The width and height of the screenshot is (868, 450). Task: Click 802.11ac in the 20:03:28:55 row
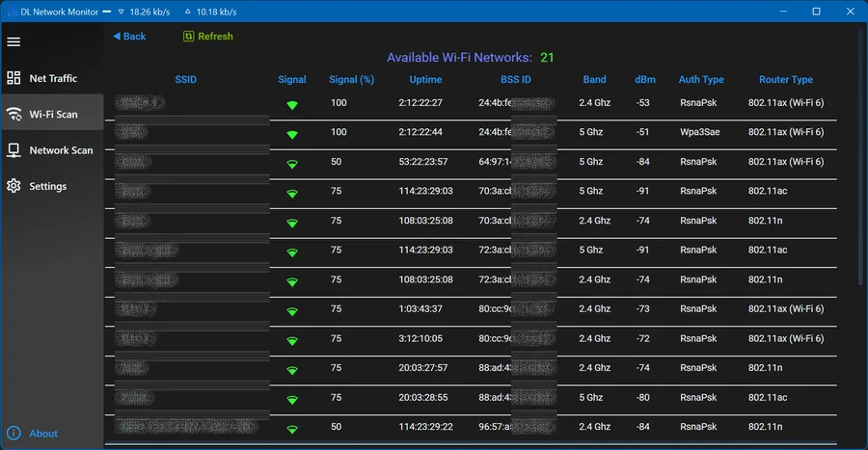click(768, 397)
